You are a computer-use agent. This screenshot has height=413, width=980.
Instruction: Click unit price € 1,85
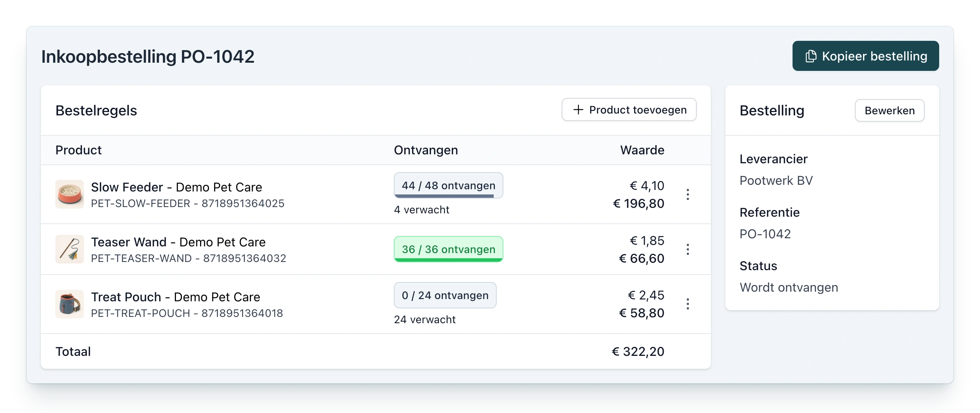coord(647,240)
